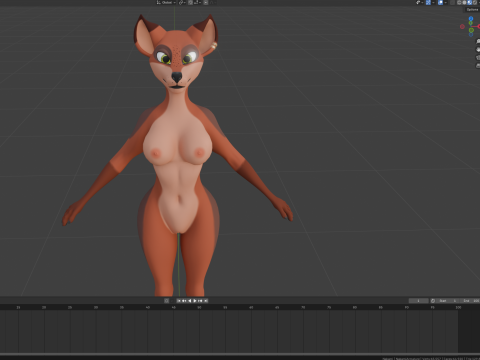Image resolution: width=480 pixels, height=360 pixels.
Task: Open the Options popover button
Action: (472, 10)
